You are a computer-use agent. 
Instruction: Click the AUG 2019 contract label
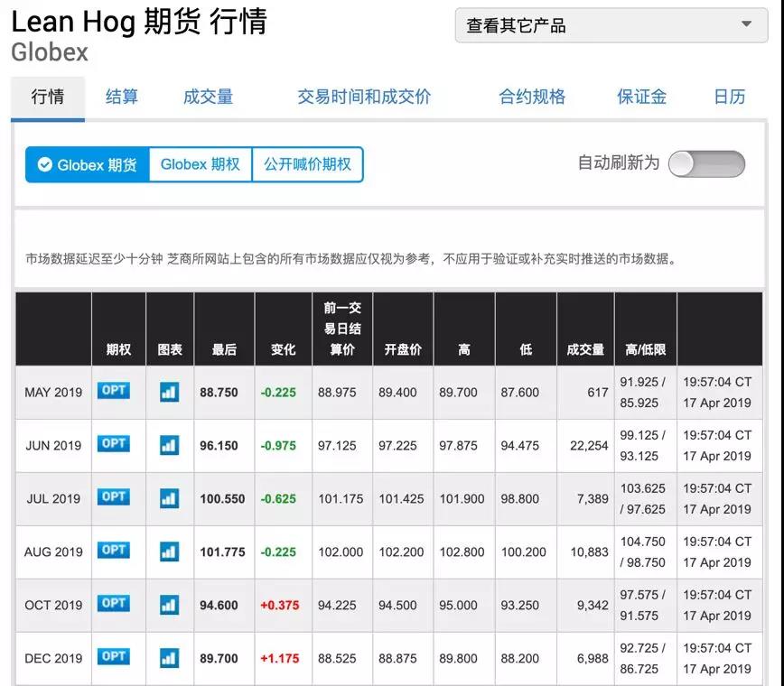click(53, 552)
